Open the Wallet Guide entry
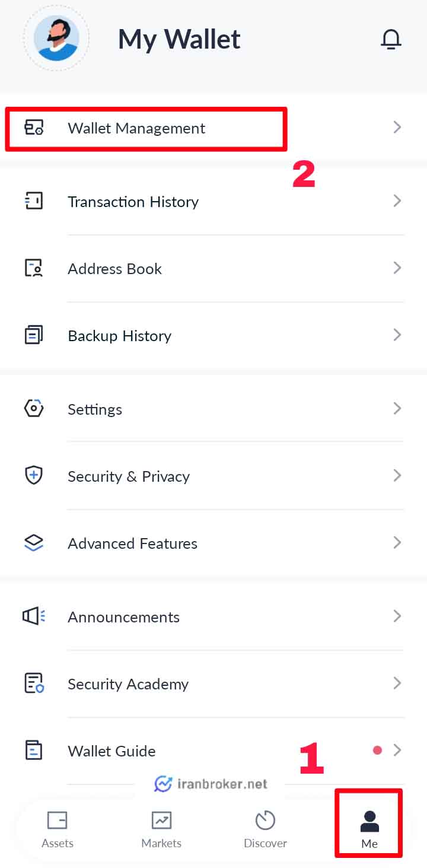The width and height of the screenshot is (427, 868). (x=213, y=751)
